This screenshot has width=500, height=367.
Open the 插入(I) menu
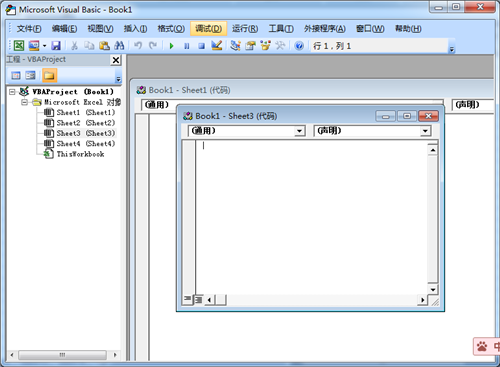135,29
